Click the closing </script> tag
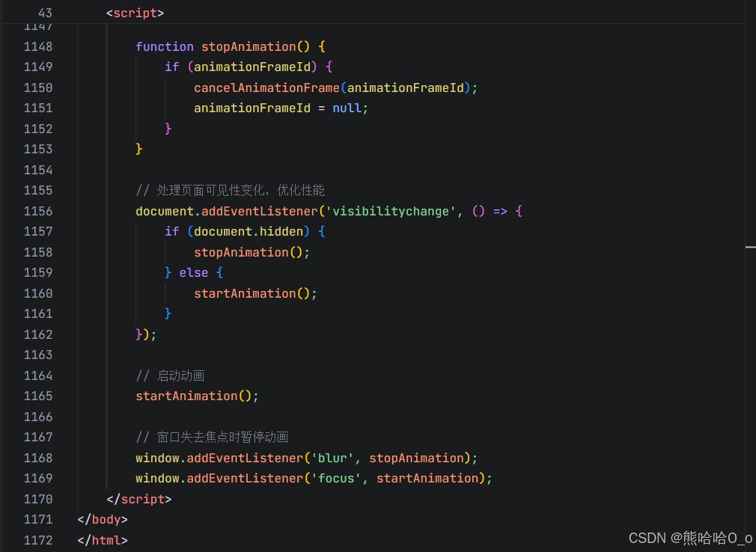Image resolution: width=756 pixels, height=552 pixels. click(x=139, y=499)
